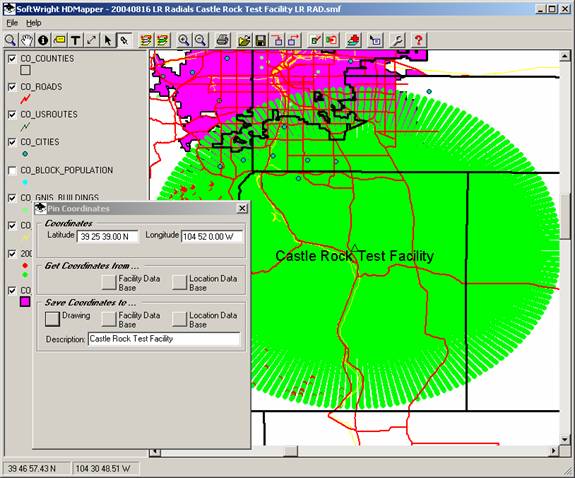Click the zoom in magnifier icon
The width and height of the screenshot is (575, 478).
pos(183,40)
